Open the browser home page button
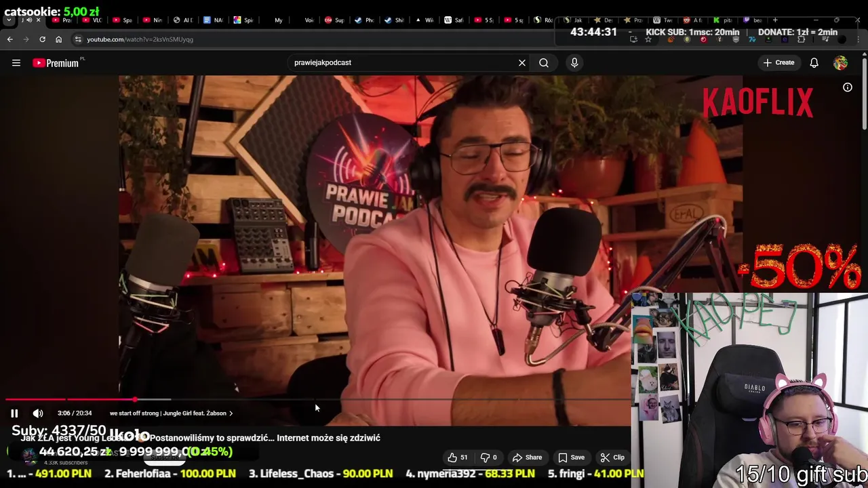The image size is (868, 488). 58,39
